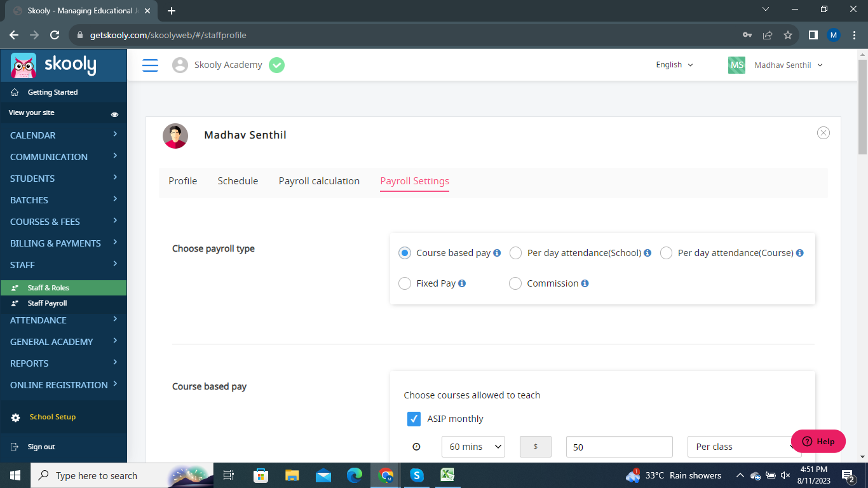Click the page vertical scrollbar
Screen dimensions: 868x488
[x=862, y=107]
